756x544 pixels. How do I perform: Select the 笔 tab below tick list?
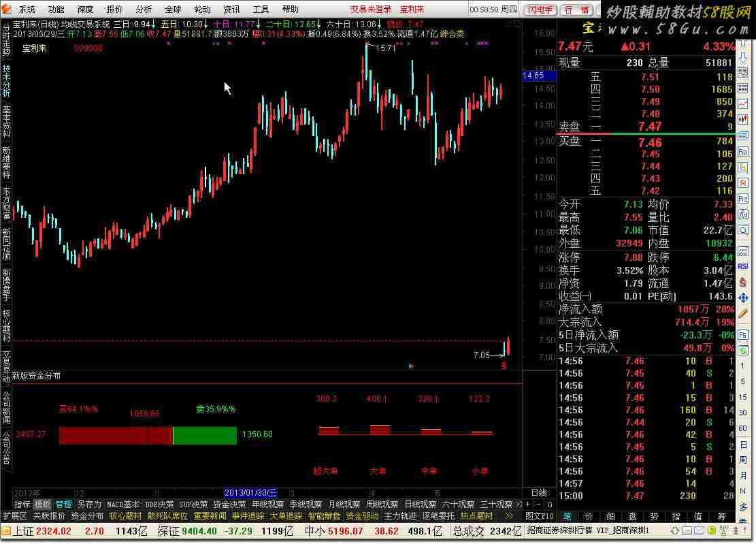click(x=567, y=517)
